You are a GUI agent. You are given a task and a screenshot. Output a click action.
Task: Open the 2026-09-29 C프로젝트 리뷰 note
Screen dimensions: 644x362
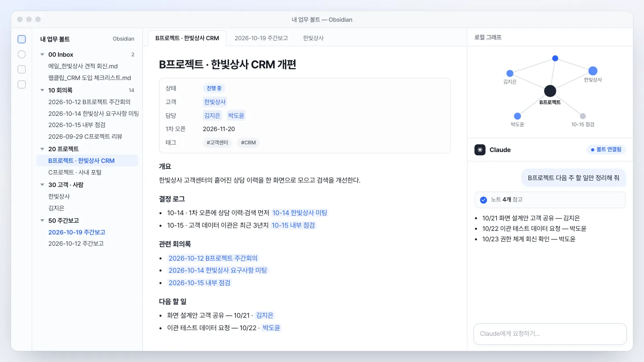pyautogui.click(x=87, y=137)
